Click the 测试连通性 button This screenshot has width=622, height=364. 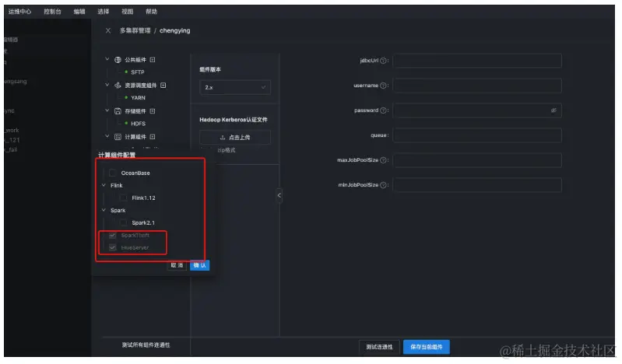click(x=379, y=347)
